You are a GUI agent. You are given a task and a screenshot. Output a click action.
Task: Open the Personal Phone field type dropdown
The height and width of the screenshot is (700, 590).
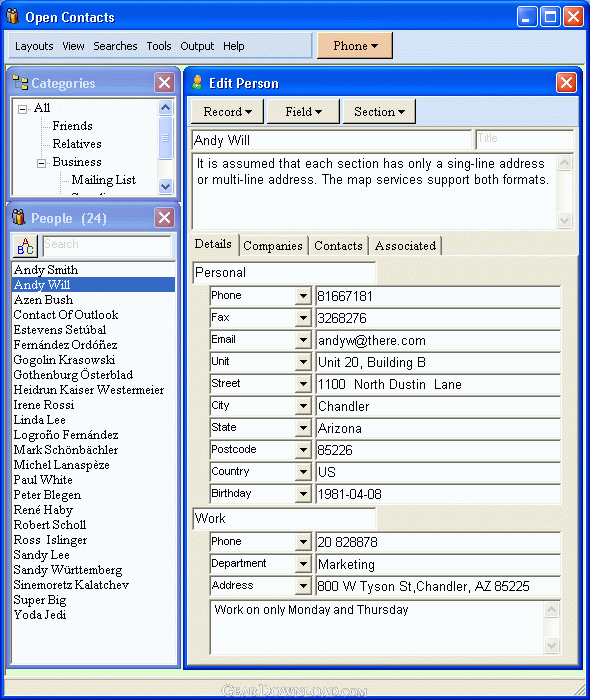coord(303,296)
